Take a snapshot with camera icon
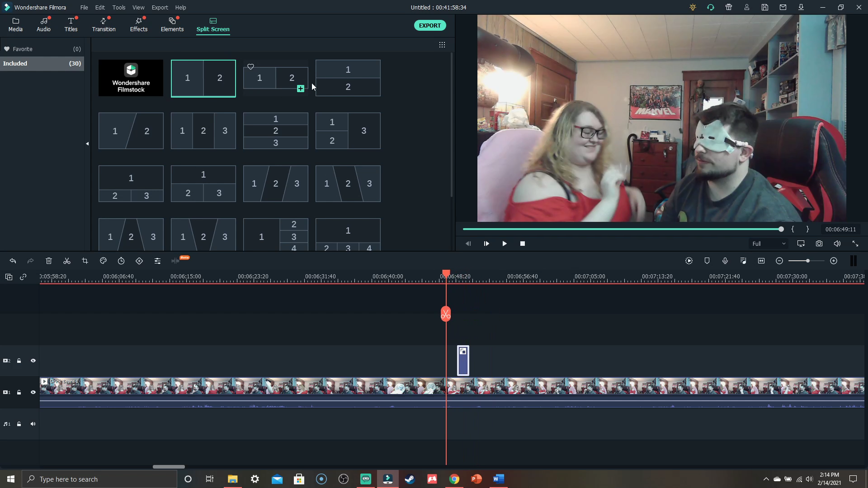Screen dimensions: 868x488 pos(819,244)
